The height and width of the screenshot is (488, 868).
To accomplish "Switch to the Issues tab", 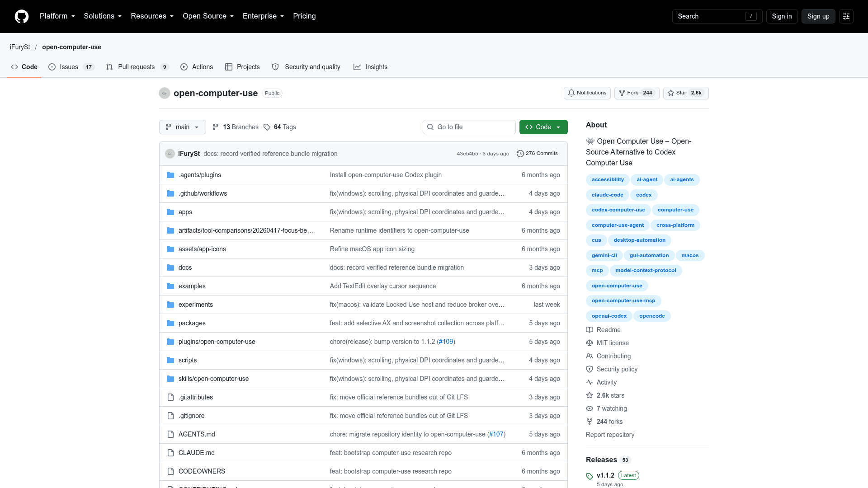I will [71, 67].
